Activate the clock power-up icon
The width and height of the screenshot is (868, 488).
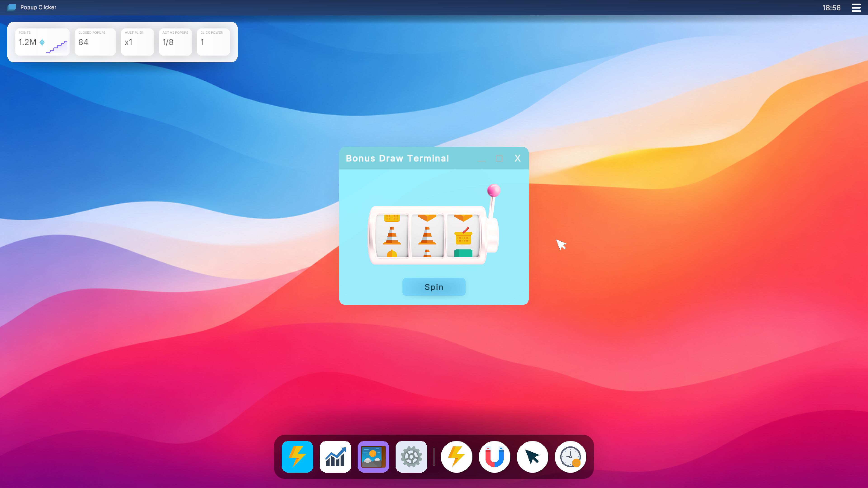[571, 457]
